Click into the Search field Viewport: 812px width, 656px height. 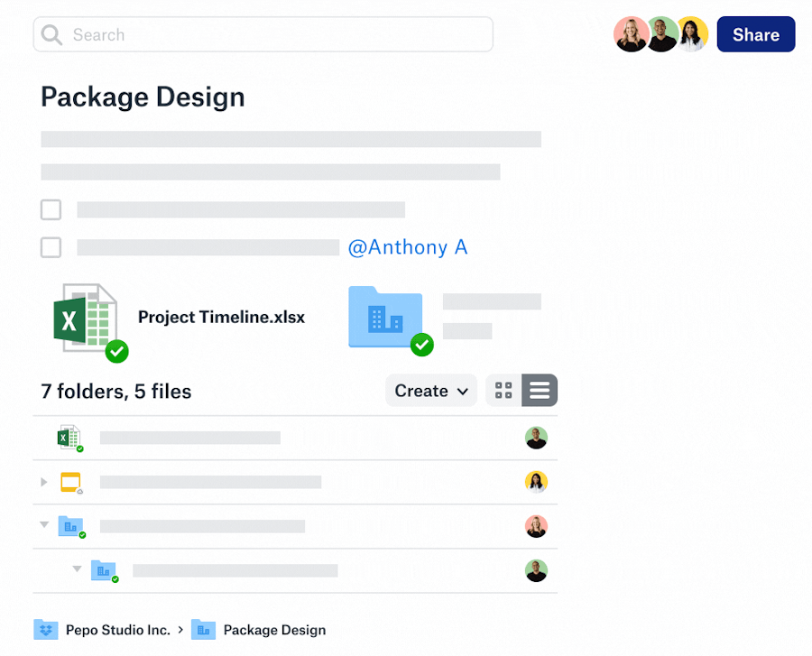click(263, 34)
